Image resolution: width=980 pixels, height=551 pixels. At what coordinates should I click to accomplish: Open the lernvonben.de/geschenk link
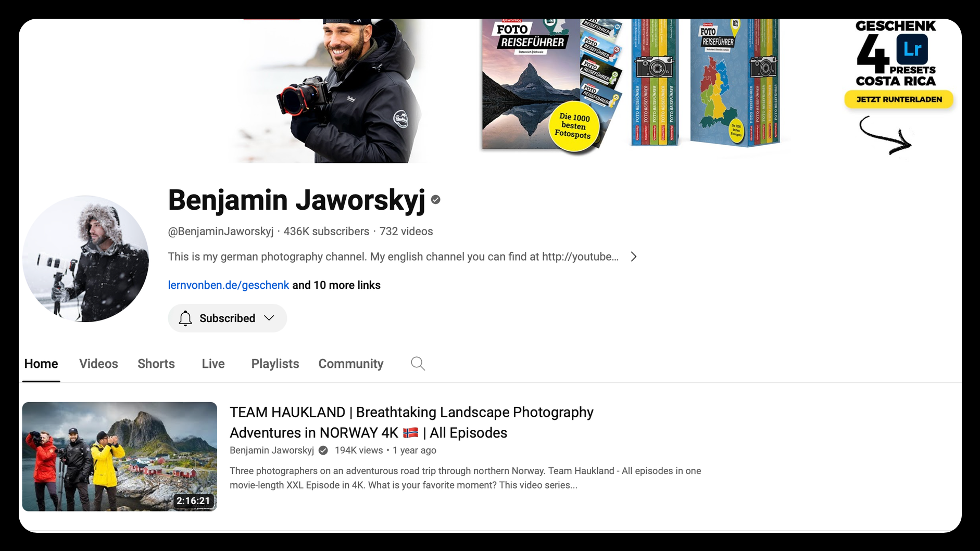(228, 285)
